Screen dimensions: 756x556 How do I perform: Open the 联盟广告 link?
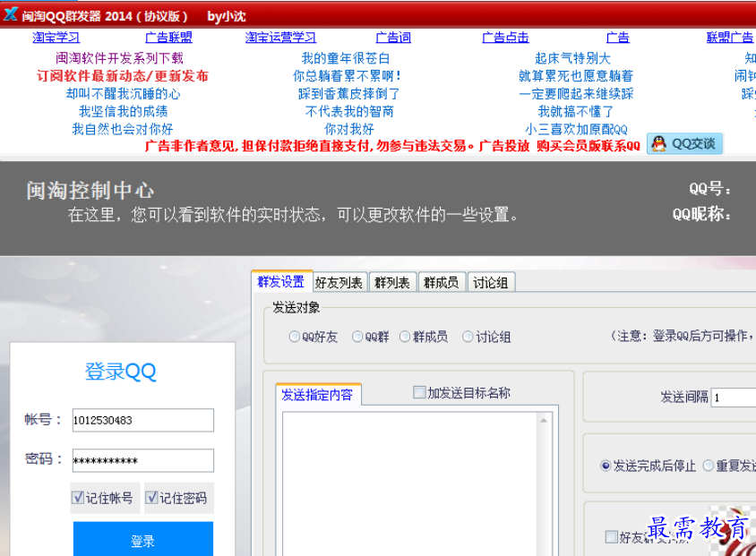pos(729,37)
